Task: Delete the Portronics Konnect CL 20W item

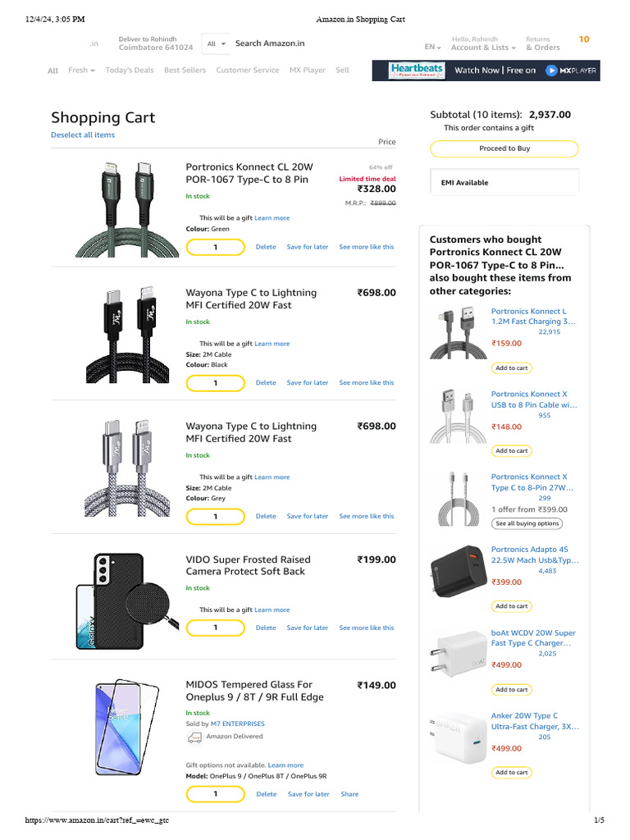Action: pos(266,247)
